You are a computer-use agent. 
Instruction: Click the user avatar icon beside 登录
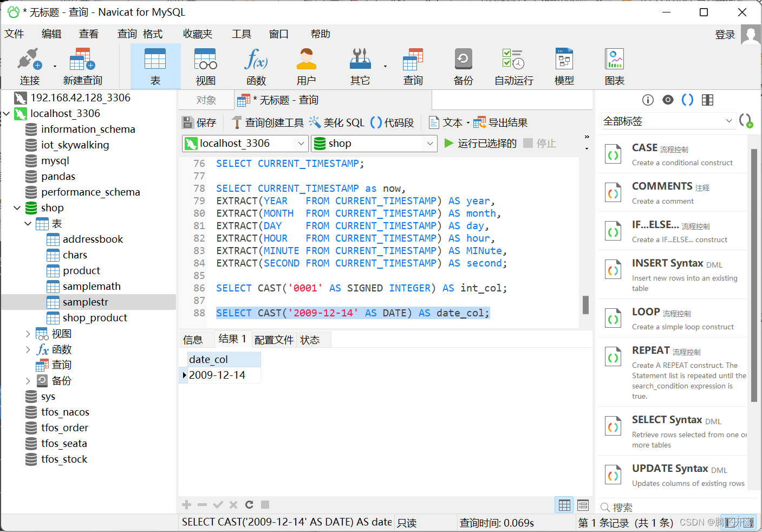point(751,35)
